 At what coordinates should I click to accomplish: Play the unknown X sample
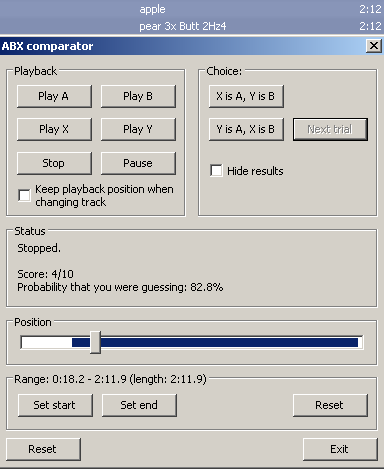tap(54, 129)
